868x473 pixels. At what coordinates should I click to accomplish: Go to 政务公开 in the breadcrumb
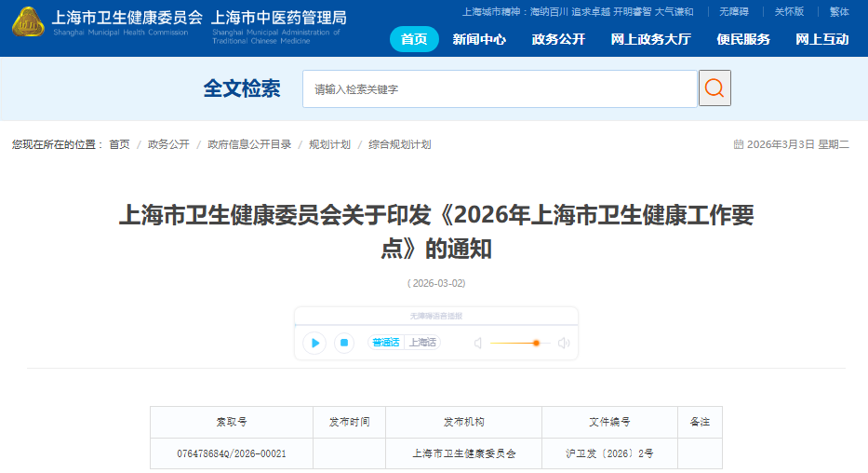(x=168, y=144)
